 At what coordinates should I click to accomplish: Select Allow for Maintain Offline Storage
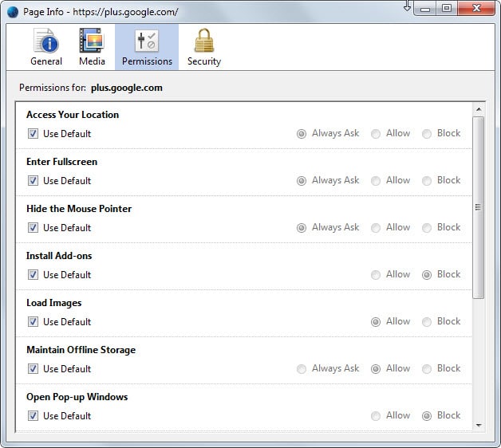[x=376, y=369]
